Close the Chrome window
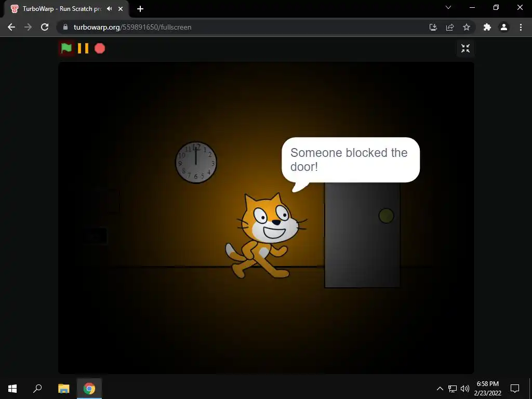Screen dimensions: 532x399 [520, 7]
